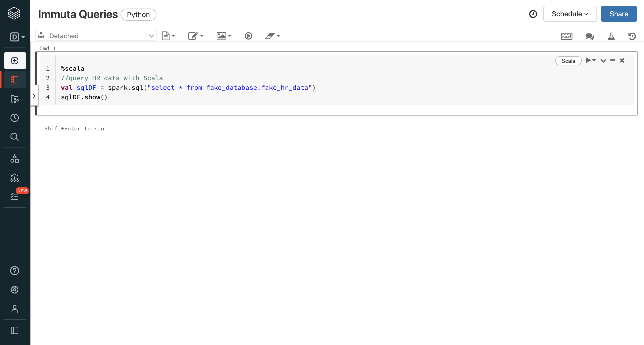Click the Immuta Queries notebook title
This screenshot has height=345, width=644.
78,14
